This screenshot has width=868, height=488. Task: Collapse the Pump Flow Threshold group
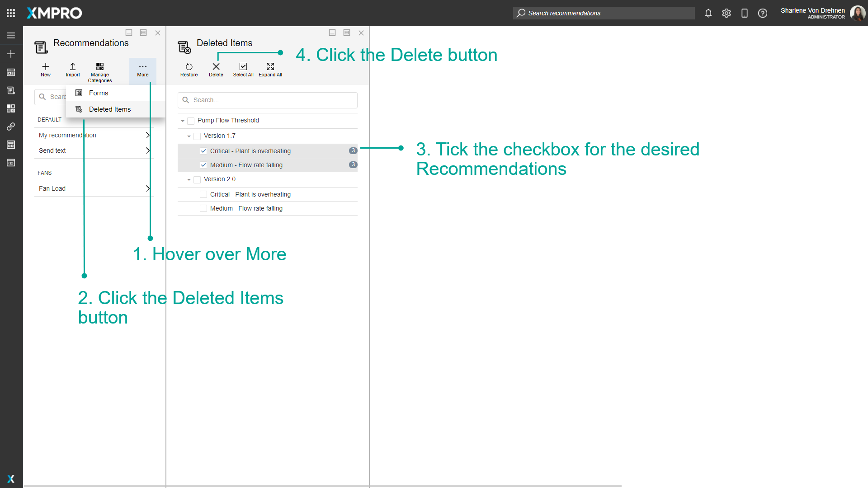pyautogui.click(x=182, y=121)
